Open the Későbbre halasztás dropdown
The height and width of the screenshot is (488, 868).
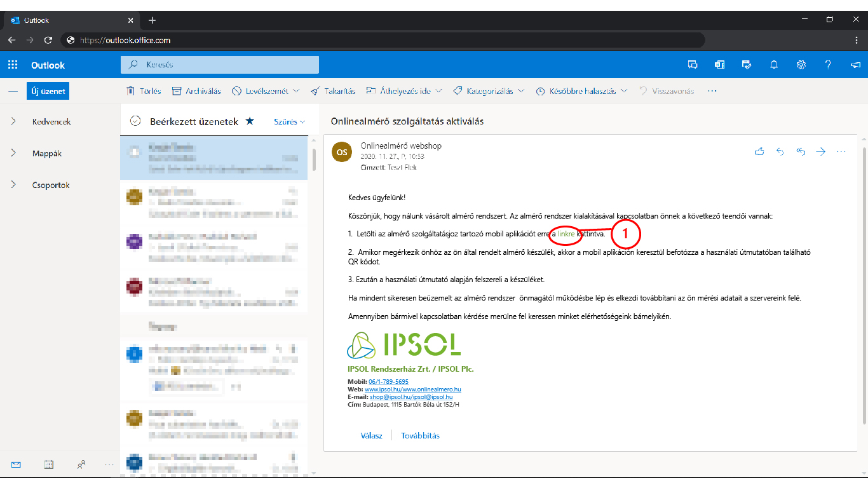click(581, 91)
